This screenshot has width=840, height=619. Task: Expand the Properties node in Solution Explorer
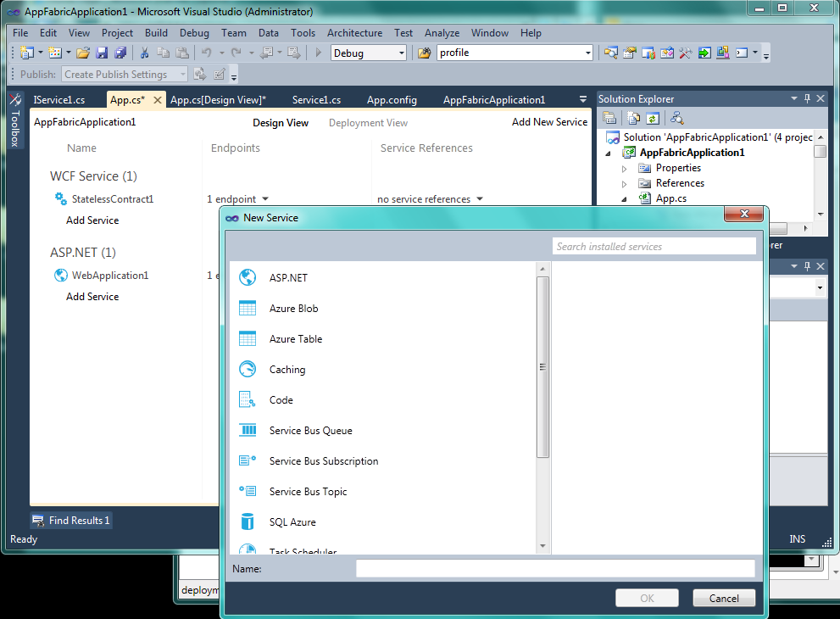pos(624,169)
